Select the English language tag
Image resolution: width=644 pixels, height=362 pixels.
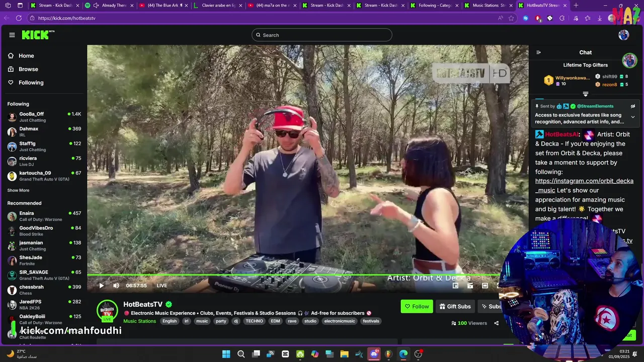coord(170,321)
